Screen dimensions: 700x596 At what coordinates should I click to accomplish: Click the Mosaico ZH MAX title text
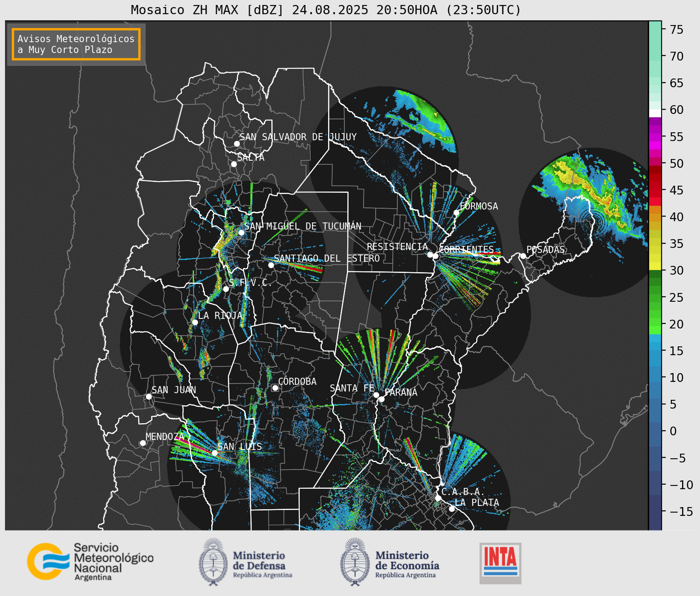coord(326,10)
